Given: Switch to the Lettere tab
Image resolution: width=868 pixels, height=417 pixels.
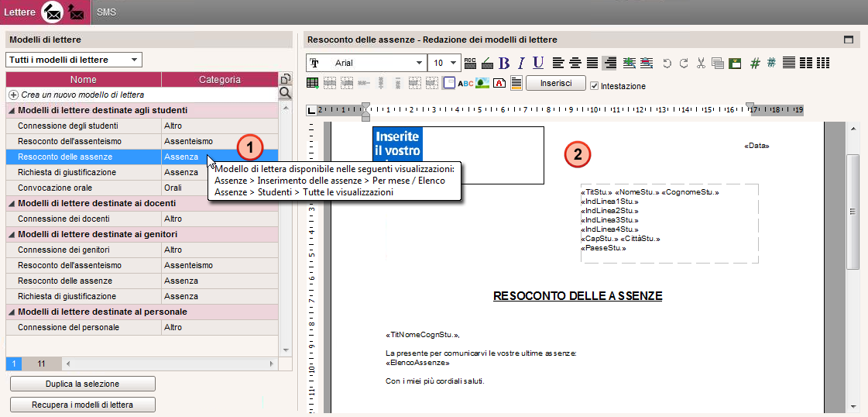Looking at the screenshot, I should coord(19,12).
